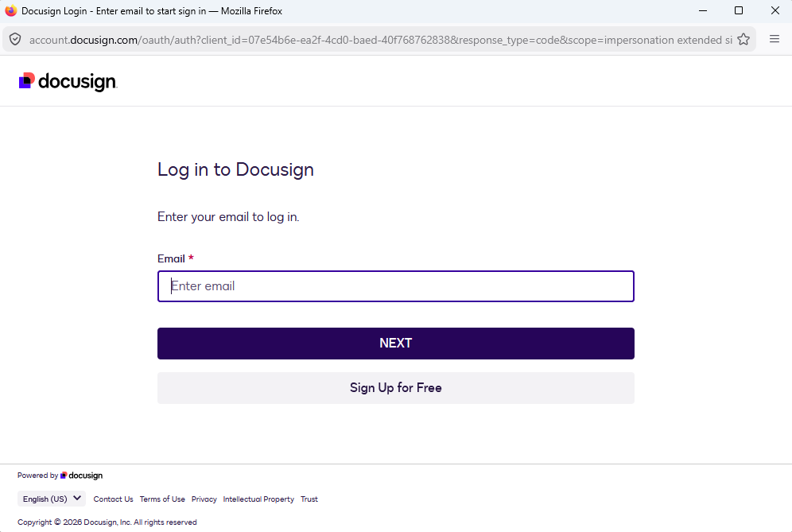Screen dimensions: 792x532
Task: Click the Enter your email to log in text
Action: 228,217
